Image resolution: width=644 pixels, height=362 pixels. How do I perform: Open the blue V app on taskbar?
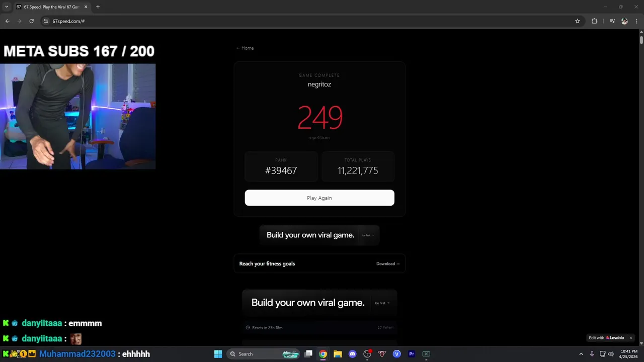[x=396, y=354]
